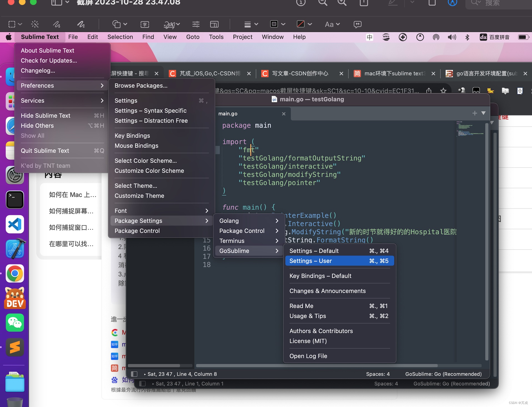Click the crop tool icon
532x407 pixels.
214,24
